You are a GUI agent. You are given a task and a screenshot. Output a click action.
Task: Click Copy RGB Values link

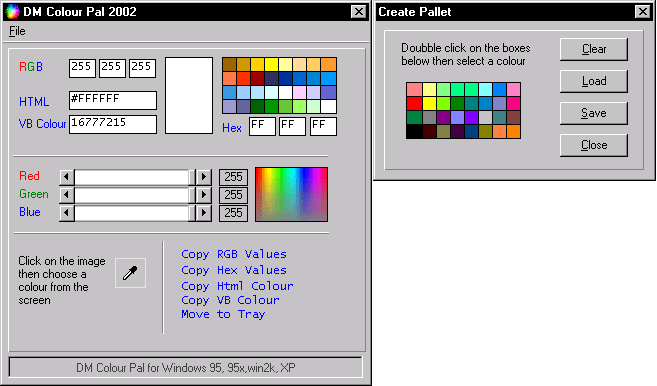coord(234,254)
